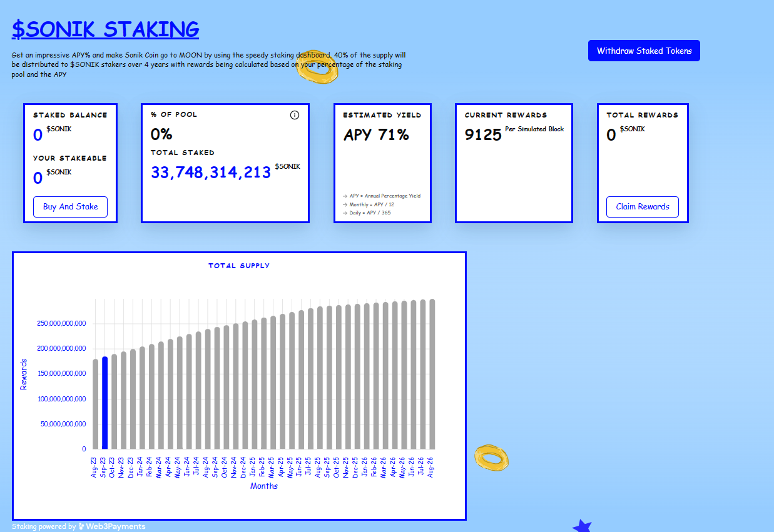
Task: Open the % of Pool info icon
Action: point(295,115)
